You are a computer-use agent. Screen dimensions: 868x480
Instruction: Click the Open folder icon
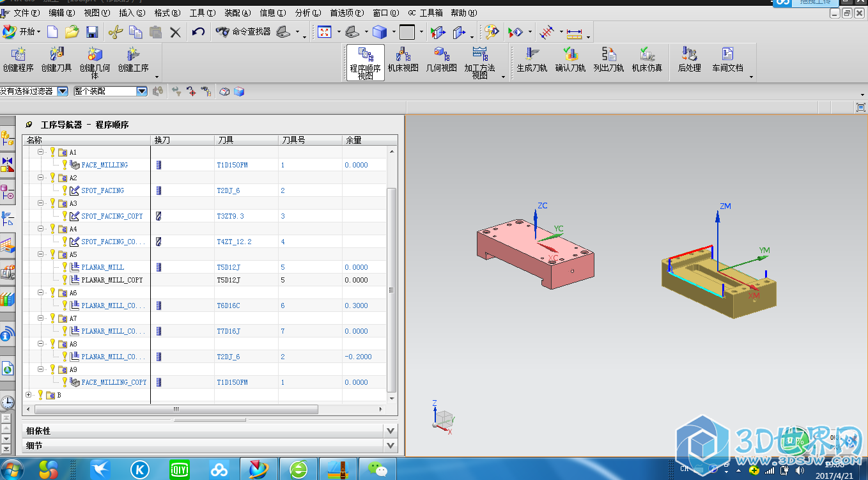pyautogui.click(x=72, y=31)
